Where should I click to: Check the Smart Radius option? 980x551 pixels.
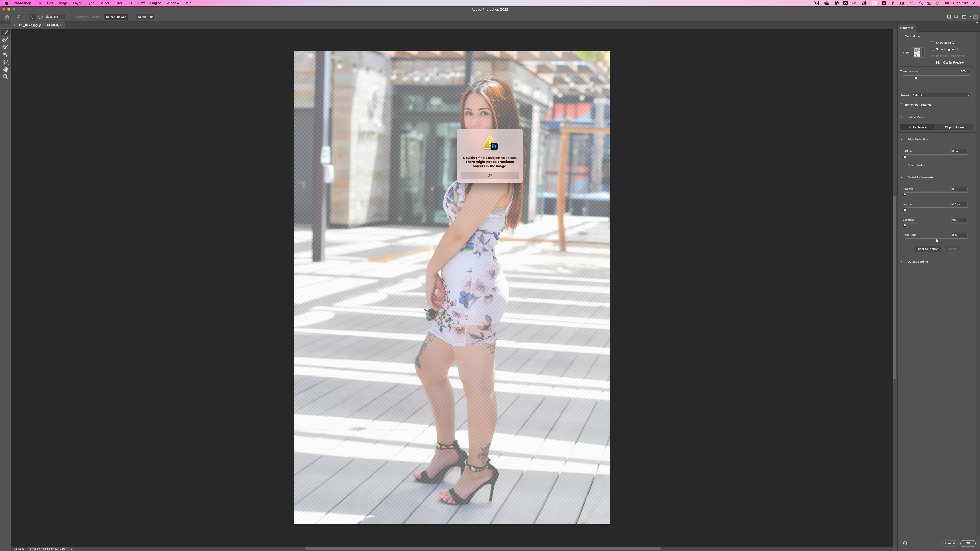pos(904,165)
